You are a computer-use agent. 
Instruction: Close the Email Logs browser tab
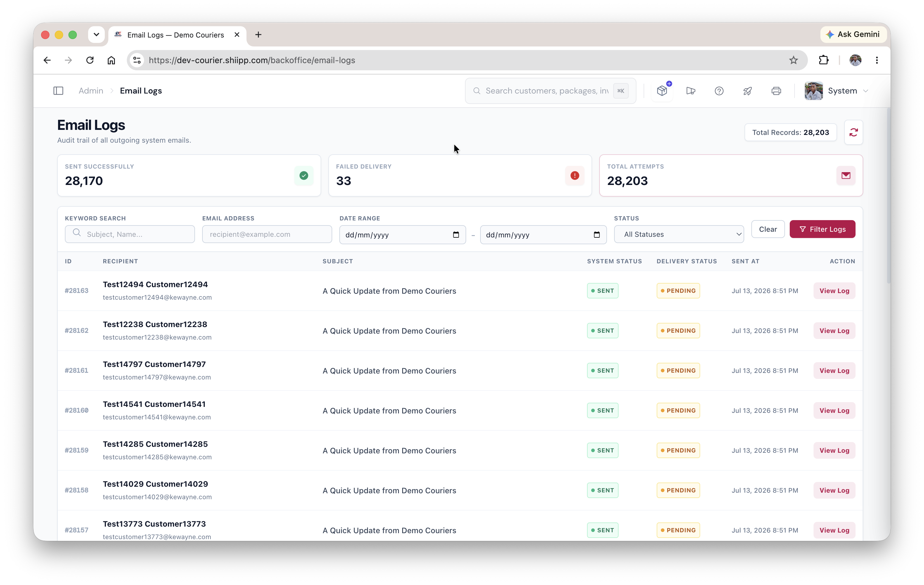tap(237, 35)
